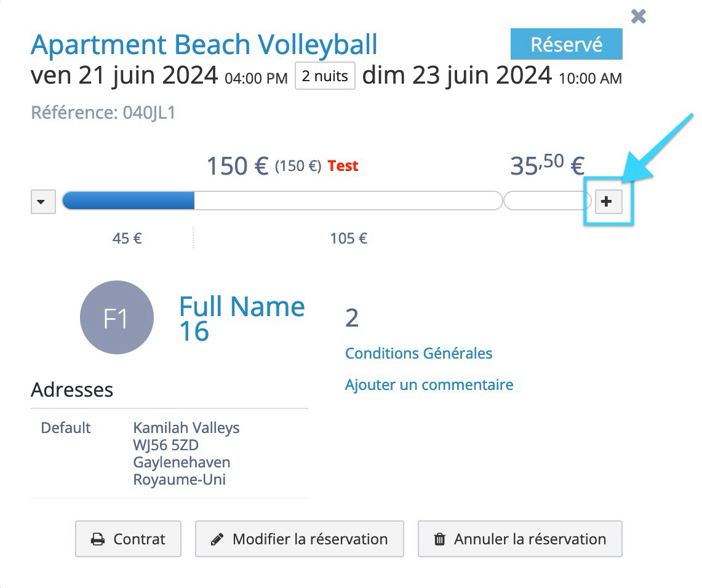The image size is (702, 588).
Task: Click the pencil icon on Modifier la réservation
Action: pyautogui.click(x=217, y=539)
